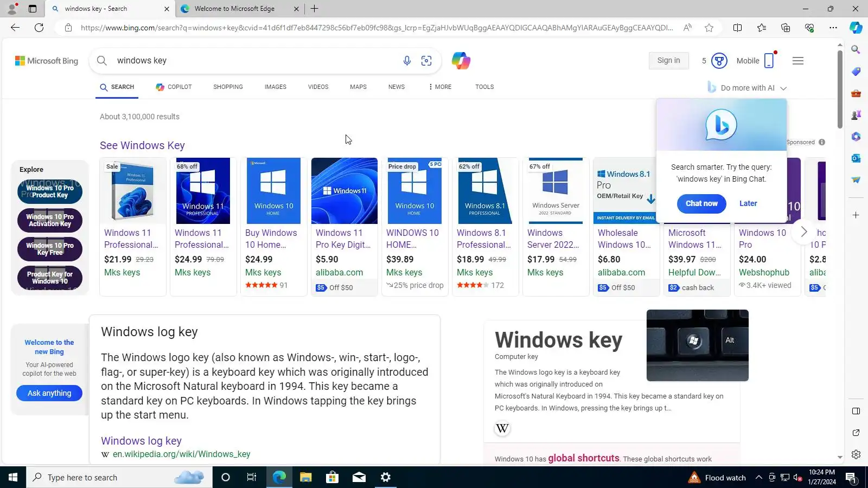Click the voice search microphone icon

coord(407,61)
